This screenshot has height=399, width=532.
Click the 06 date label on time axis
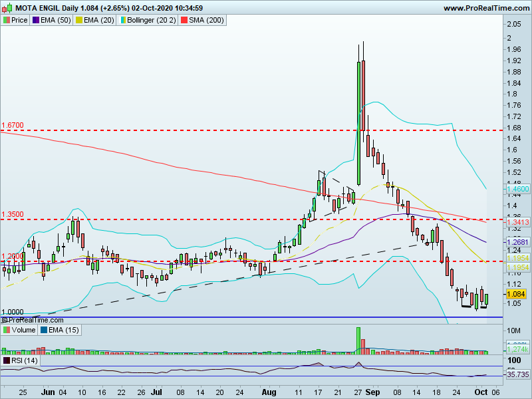[x=495, y=392]
